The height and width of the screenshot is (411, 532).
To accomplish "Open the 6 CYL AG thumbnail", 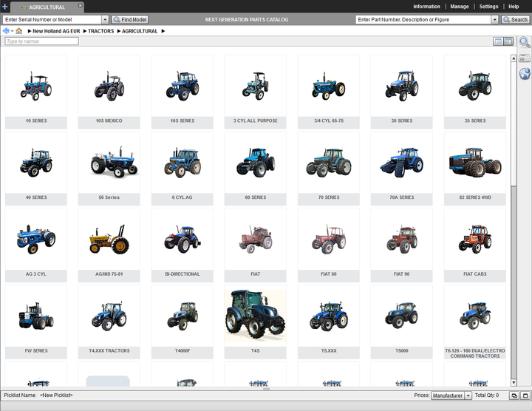I will click(183, 169).
